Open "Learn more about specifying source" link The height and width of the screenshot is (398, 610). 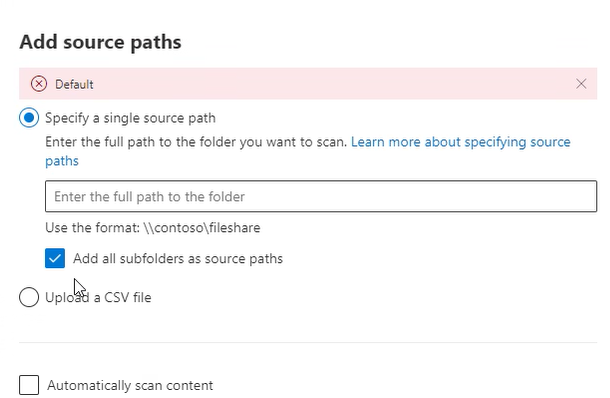461,142
